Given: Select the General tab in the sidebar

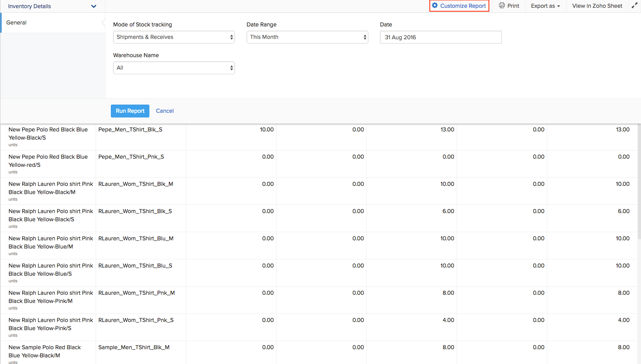Looking at the screenshot, I should coord(16,23).
